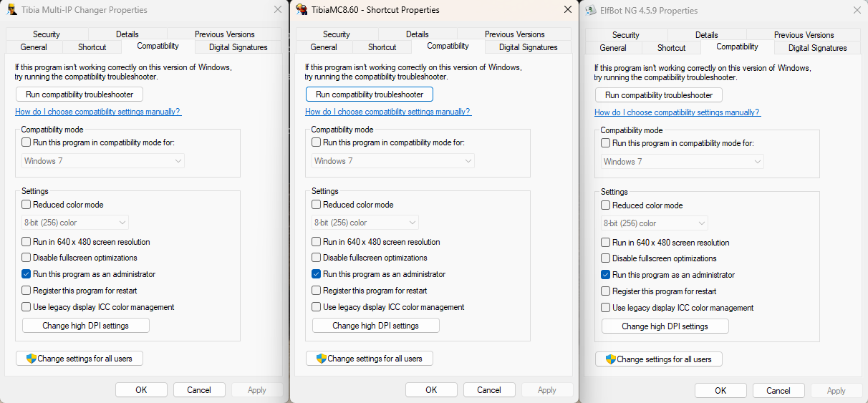Change settings for all users in ElfBot NG
This screenshot has height=403, width=868.
click(659, 359)
